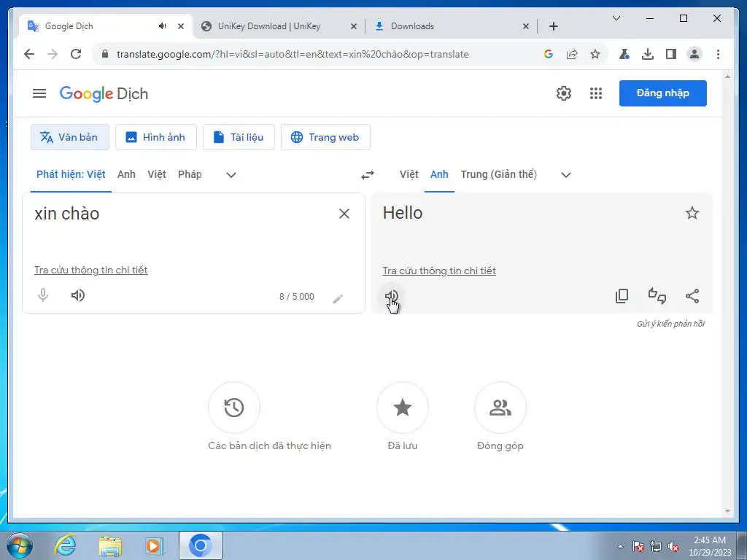Image resolution: width=747 pixels, height=560 pixels.
Task: Swap source and target languages
Action: click(x=368, y=175)
